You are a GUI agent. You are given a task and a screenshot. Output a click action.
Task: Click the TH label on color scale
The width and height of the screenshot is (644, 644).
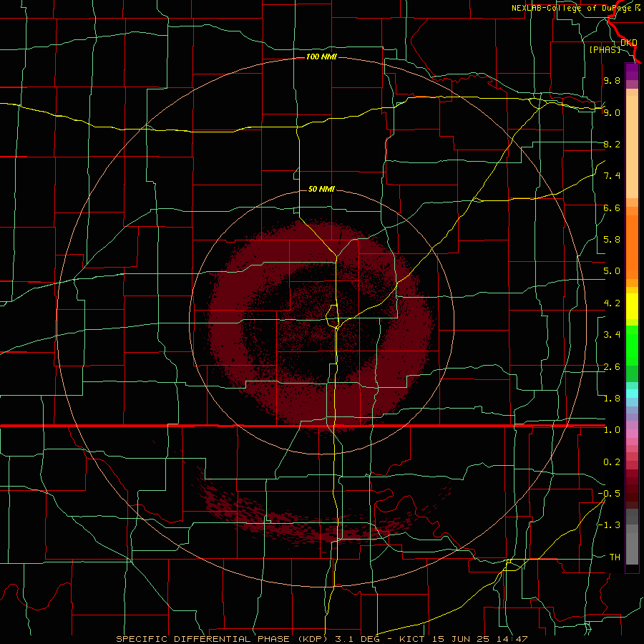[615, 557]
